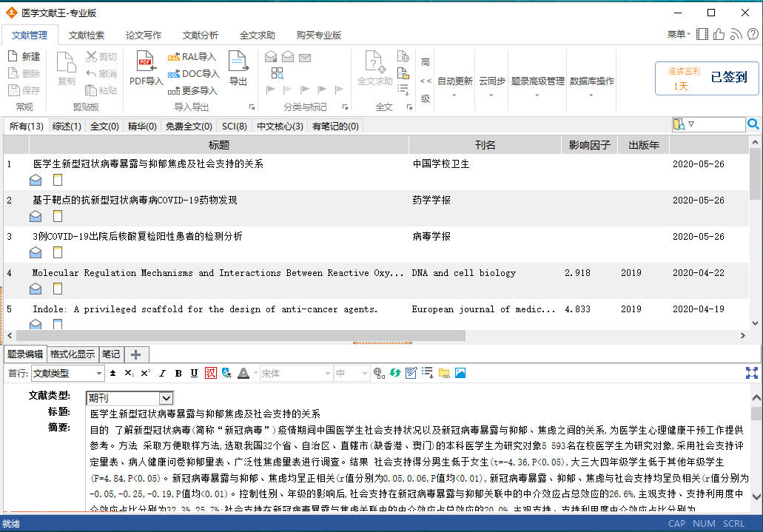Click the font color A swatch in editor toolbar
Viewport: 763px width, 532px height.
[x=243, y=374]
